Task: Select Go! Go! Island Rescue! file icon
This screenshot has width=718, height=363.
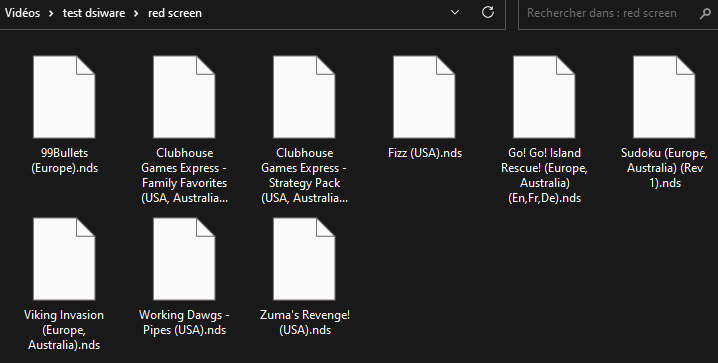Action: pyautogui.click(x=544, y=97)
